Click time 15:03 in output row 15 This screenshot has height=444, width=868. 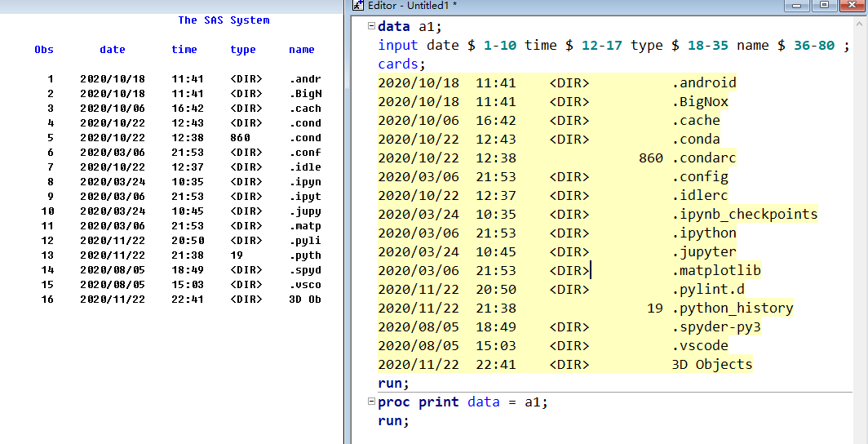[188, 285]
